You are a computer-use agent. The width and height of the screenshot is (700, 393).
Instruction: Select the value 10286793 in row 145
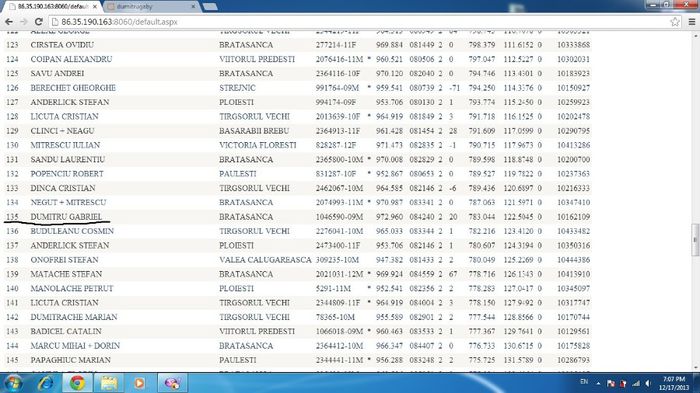tap(573, 360)
